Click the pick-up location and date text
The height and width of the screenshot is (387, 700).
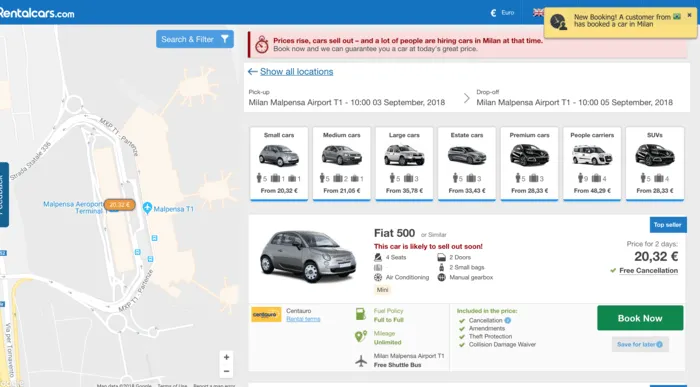[346, 102]
